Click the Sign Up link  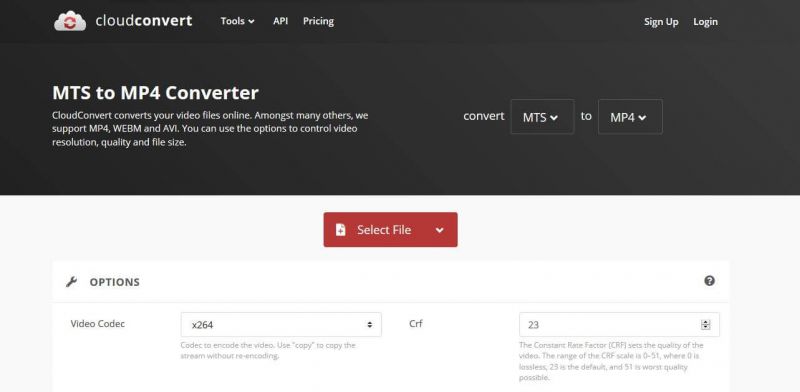click(x=661, y=21)
